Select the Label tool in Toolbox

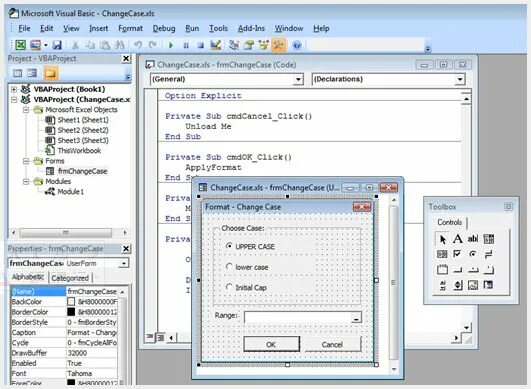pos(458,239)
